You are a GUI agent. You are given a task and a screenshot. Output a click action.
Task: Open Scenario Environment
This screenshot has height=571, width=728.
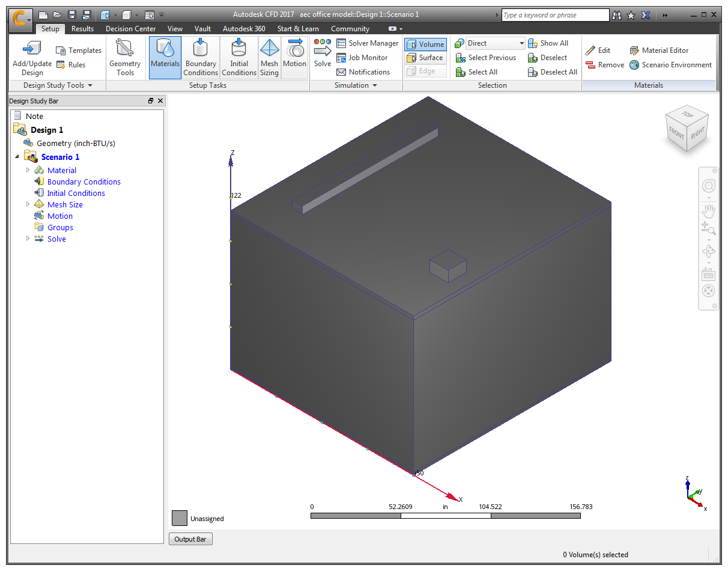click(x=670, y=65)
